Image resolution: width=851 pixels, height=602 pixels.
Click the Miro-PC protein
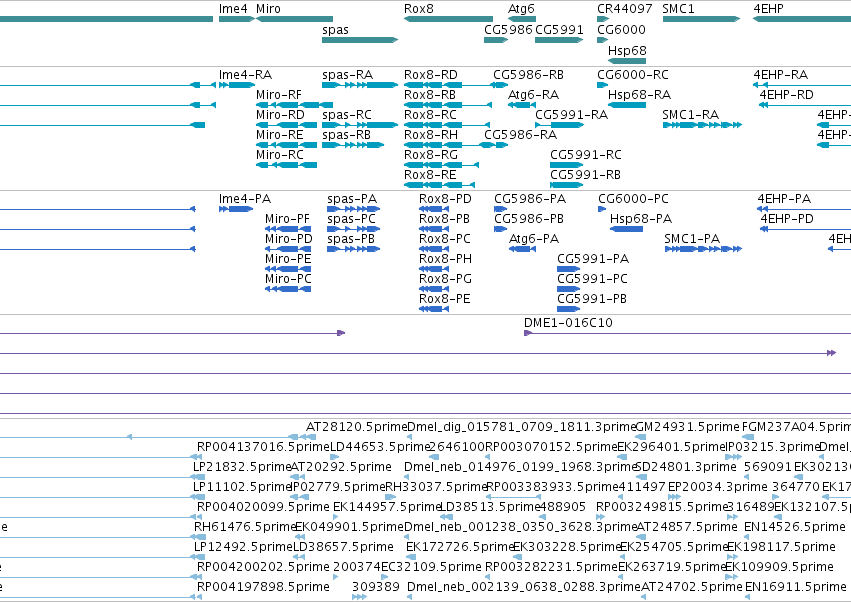pos(288,289)
